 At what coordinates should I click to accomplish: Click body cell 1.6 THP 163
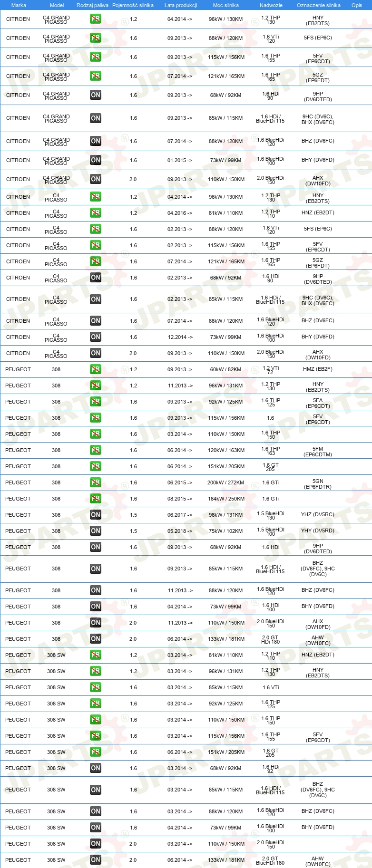(x=271, y=451)
